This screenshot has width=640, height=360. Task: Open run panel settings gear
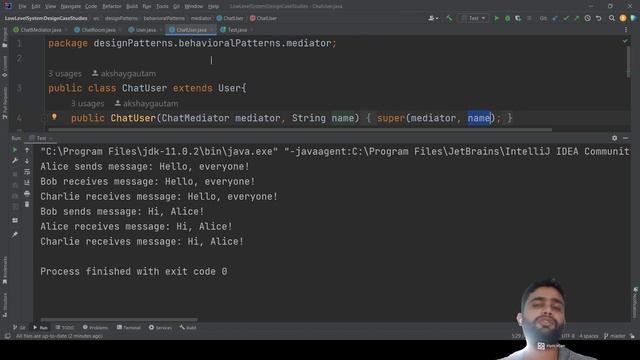[614, 138]
